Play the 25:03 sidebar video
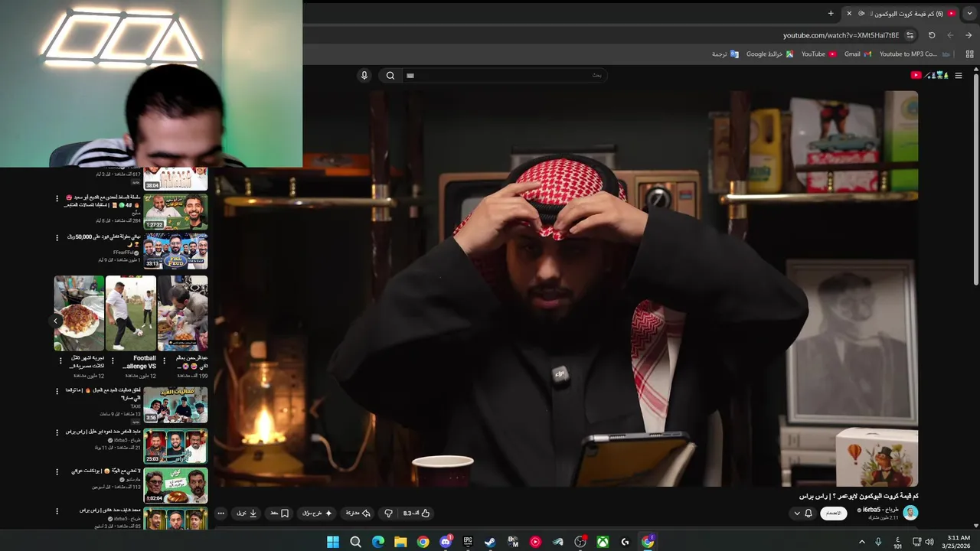980x551 pixels. (175, 446)
